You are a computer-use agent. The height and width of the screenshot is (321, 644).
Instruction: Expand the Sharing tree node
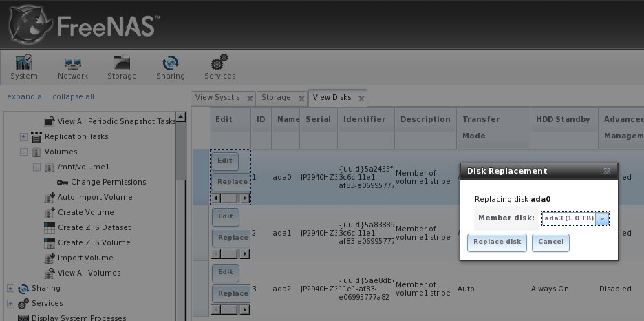click(x=11, y=289)
